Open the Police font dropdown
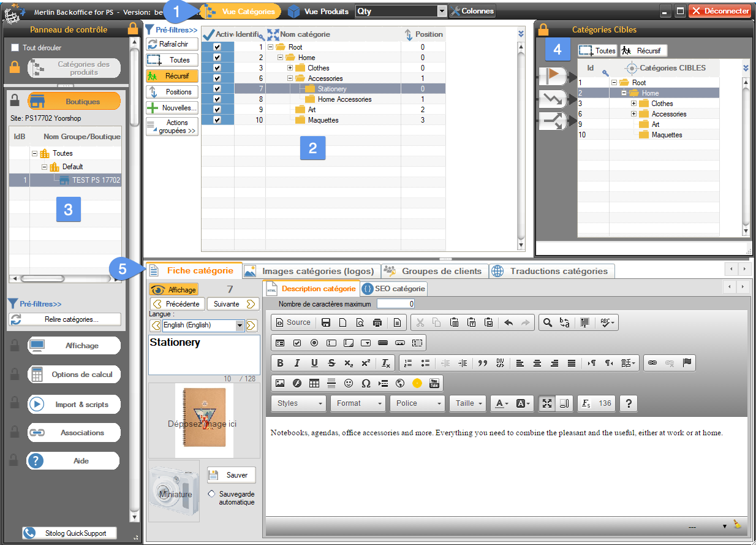Screen dimensions: 756x545 pos(417,403)
